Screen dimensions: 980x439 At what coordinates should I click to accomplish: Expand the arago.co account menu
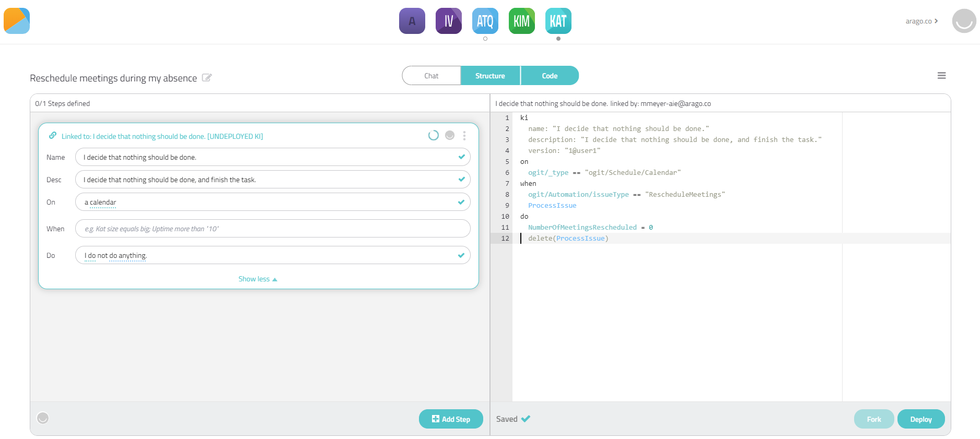click(921, 21)
